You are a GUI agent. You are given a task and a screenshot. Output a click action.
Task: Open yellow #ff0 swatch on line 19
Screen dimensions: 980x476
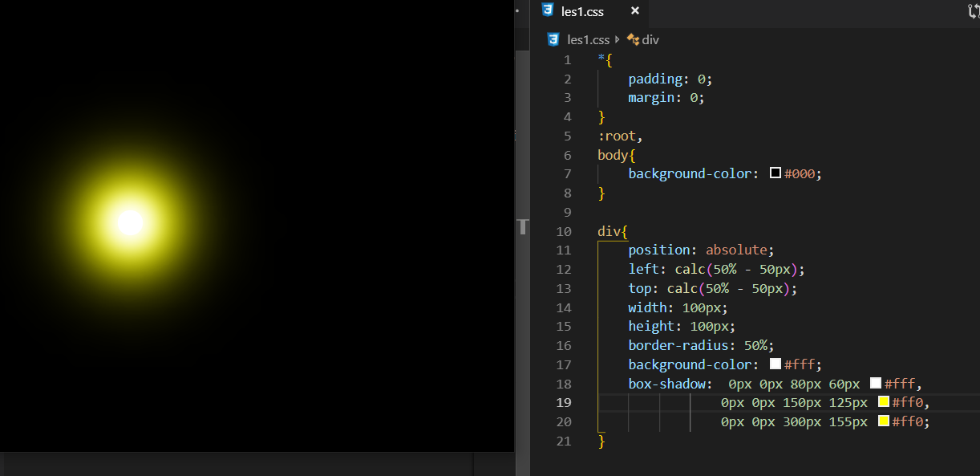pos(884,402)
